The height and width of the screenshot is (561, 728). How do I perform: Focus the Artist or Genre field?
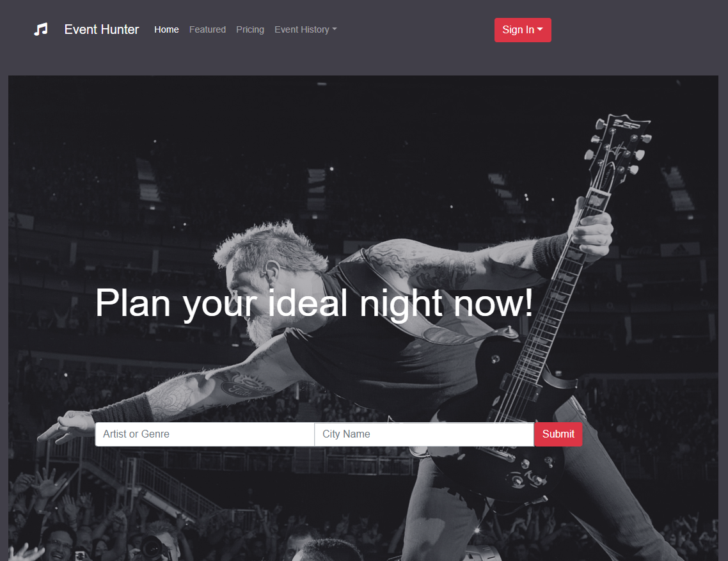205,434
